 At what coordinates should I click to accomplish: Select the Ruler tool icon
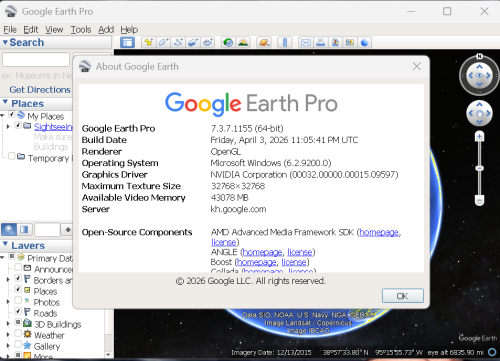tap(285, 43)
